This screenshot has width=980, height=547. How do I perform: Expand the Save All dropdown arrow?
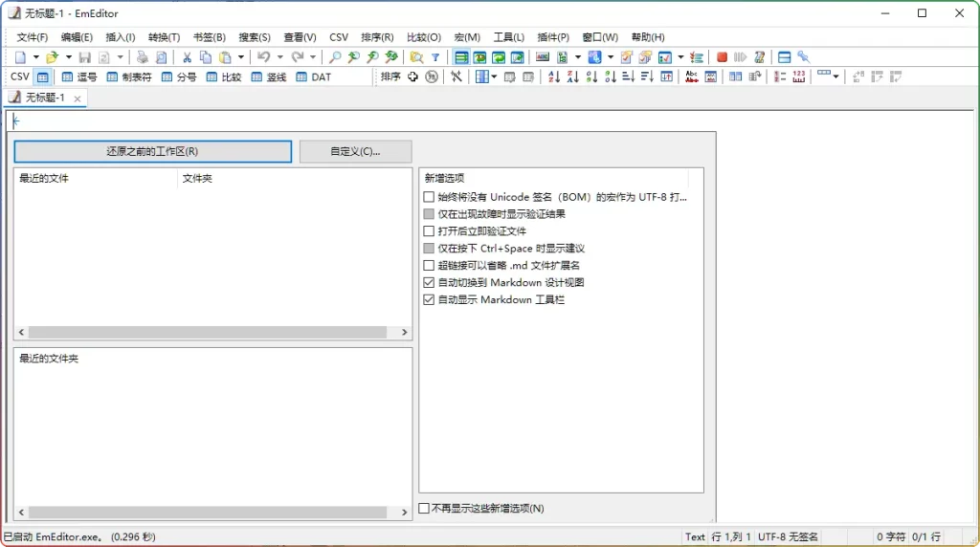pos(120,57)
